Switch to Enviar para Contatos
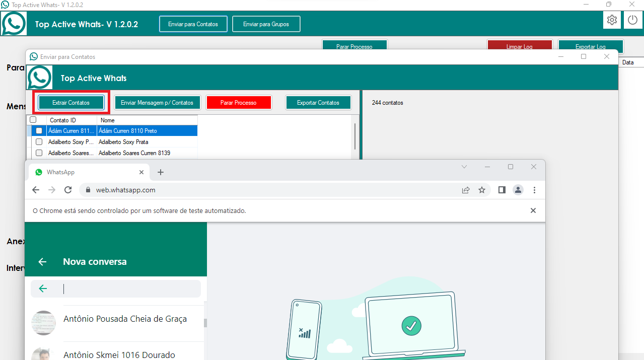Screen dimensions: 644x360 coord(193,24)
